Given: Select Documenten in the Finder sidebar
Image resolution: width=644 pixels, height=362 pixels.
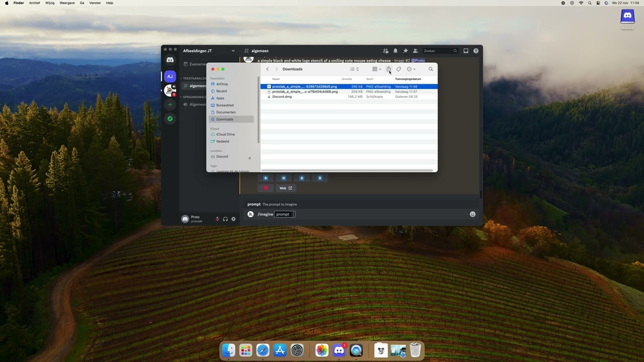Looking at the screenshot, I should click(232, 112).
